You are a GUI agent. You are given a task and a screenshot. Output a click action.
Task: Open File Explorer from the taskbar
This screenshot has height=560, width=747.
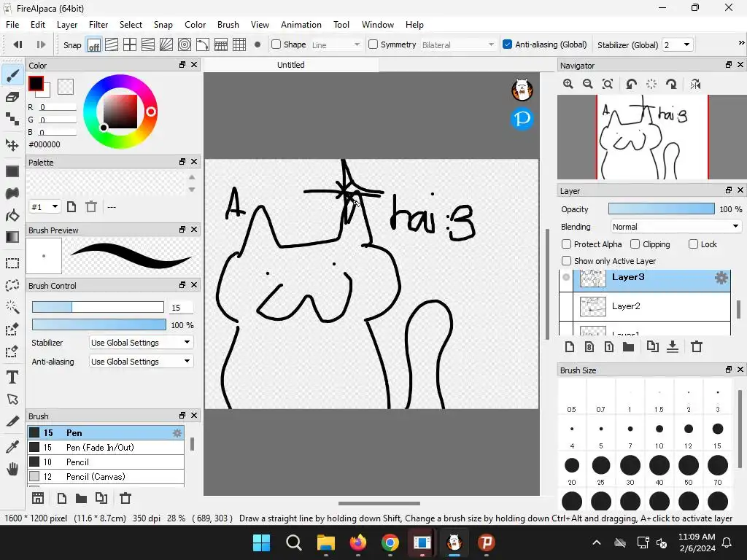(326, 542)
